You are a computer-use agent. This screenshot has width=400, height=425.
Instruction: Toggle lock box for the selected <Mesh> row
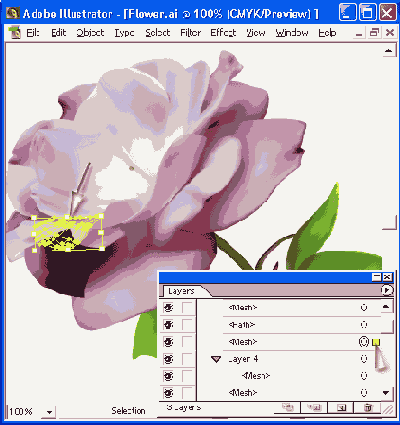187,342
